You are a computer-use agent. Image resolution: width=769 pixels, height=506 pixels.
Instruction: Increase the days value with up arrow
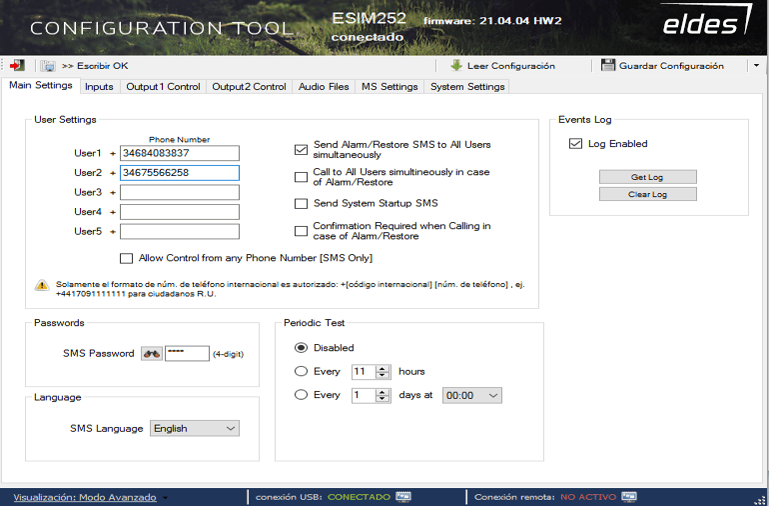[x=383, y=392]
